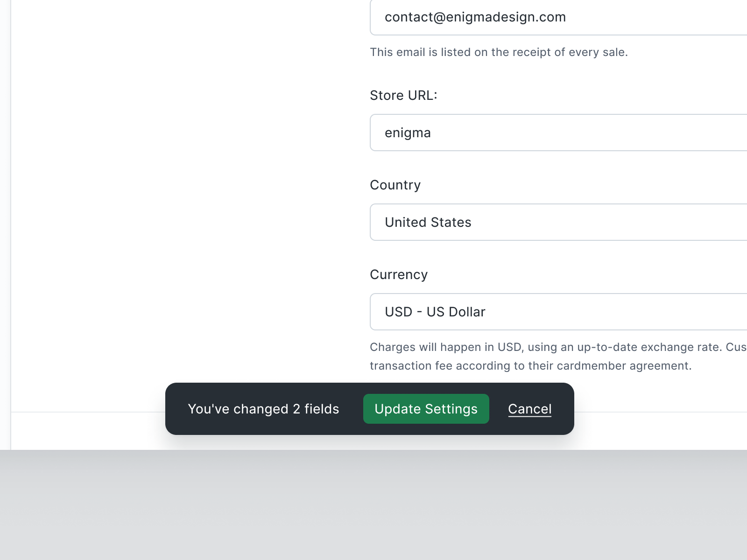Click the Currency section heading

399,274
